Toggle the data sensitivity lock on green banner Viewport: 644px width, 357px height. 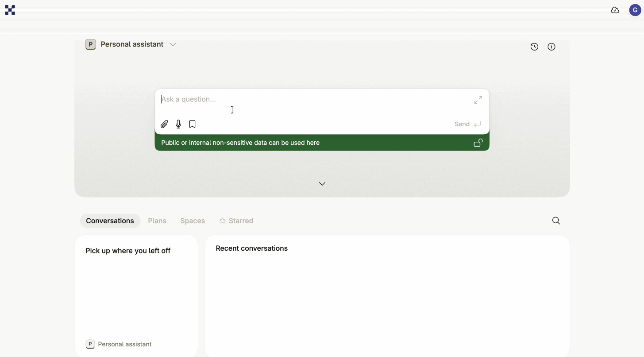[x=478, y=143]
